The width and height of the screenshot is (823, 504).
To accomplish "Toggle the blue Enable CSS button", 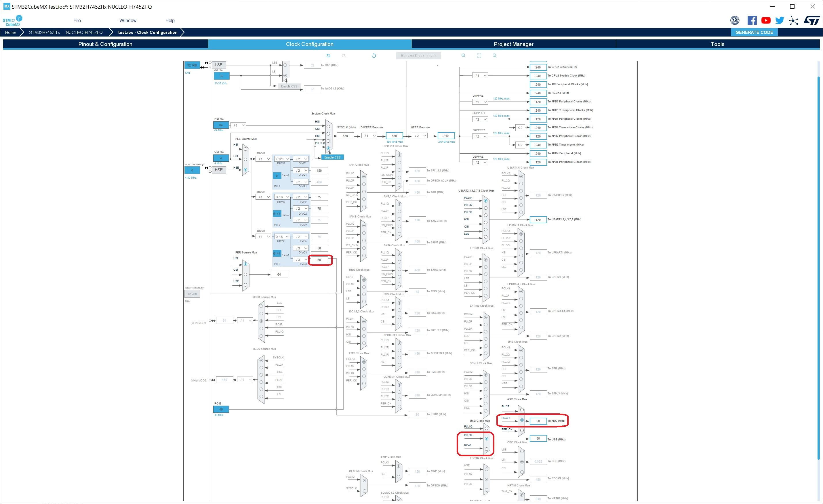I will click(x=332, y=157).
